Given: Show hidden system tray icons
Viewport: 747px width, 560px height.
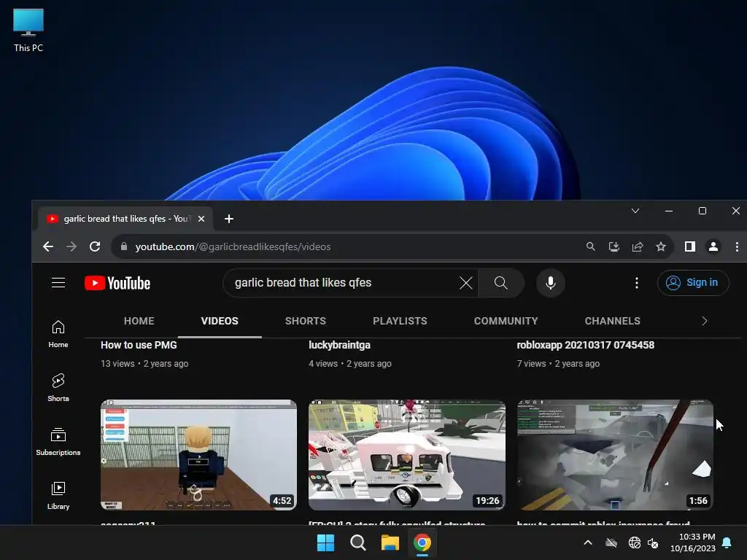Looking at the screenshot, I should coord(588,542).
